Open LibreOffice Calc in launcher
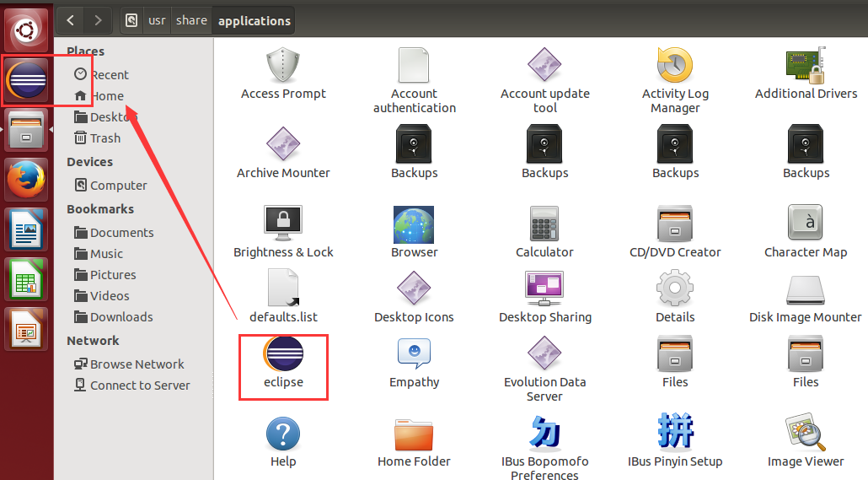Screen dimensions: 868x480 click(26, 279)
